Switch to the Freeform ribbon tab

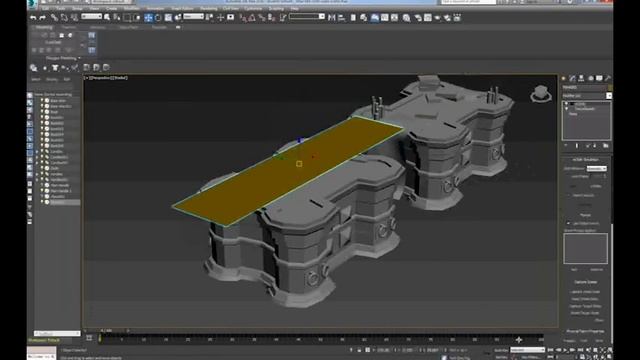tap(69, 27)
